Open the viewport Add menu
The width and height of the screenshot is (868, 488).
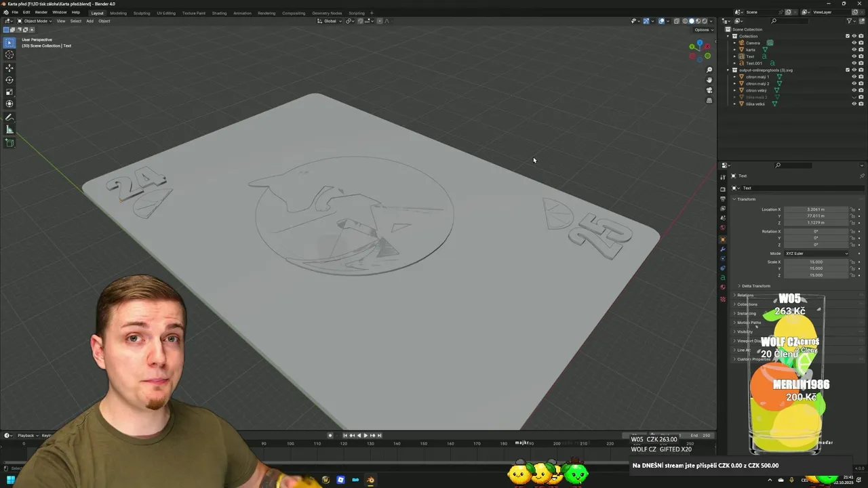point(90,21)
